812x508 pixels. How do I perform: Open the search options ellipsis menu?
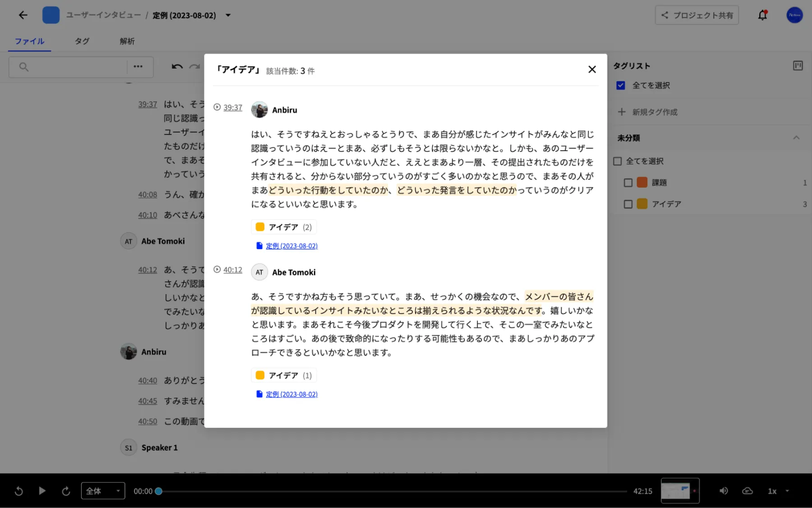[x=138, y=67]
